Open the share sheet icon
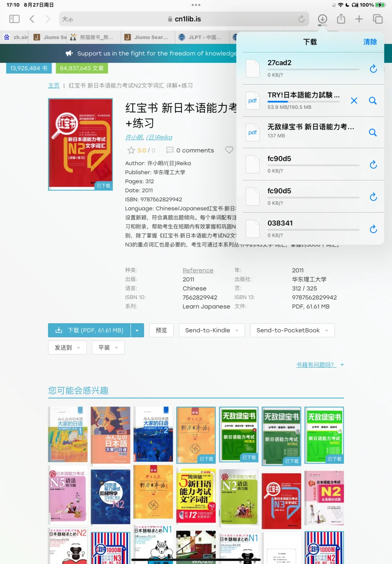392x564 pixels. pos(341,19)
